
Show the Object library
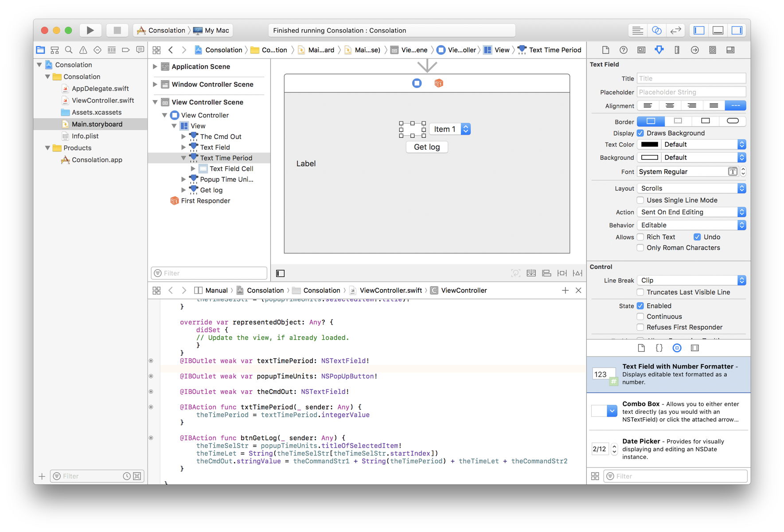677,348
